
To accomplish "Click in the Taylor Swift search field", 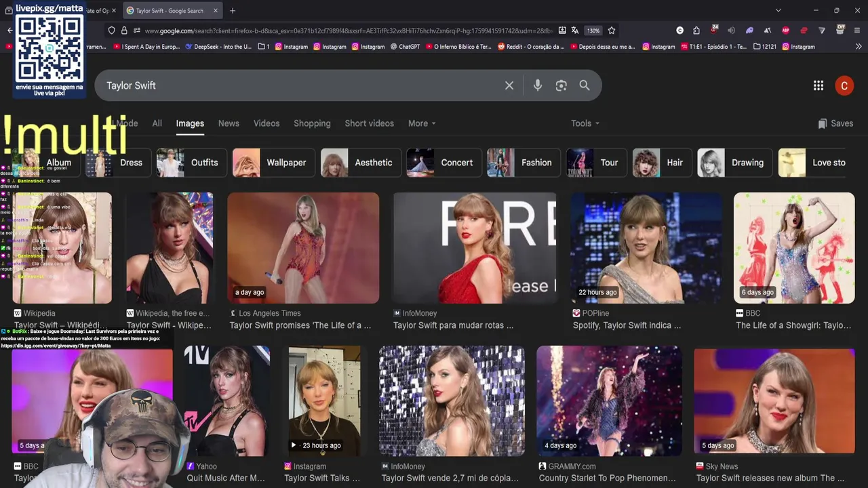I will (x=298, y=85).
